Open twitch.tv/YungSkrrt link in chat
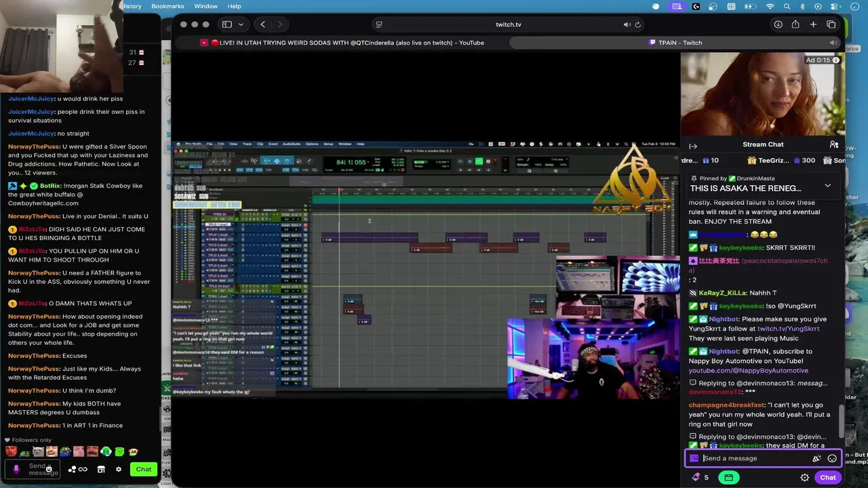This screenshot has width=868, height=488. tap(788, 329)
